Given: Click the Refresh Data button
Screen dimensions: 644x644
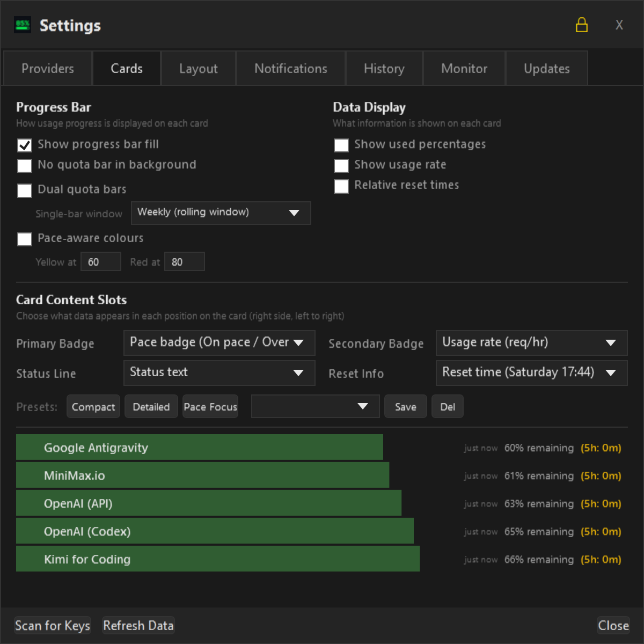Looking at the screenshot, I should (x=138, y=625).
